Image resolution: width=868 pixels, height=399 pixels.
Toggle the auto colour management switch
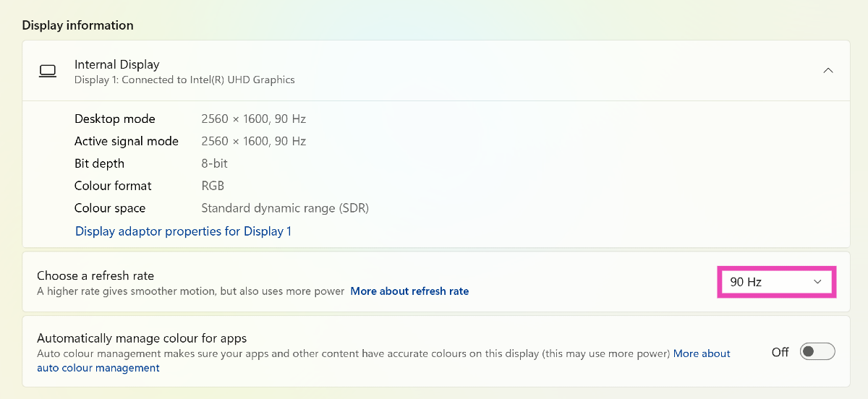pyautogui.click(x=817, y=352)
